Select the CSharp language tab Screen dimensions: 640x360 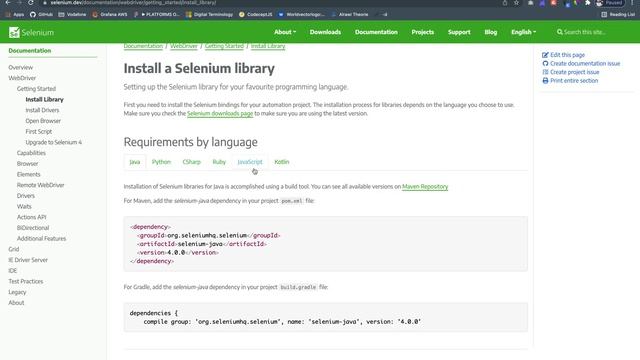coord(191,162)
